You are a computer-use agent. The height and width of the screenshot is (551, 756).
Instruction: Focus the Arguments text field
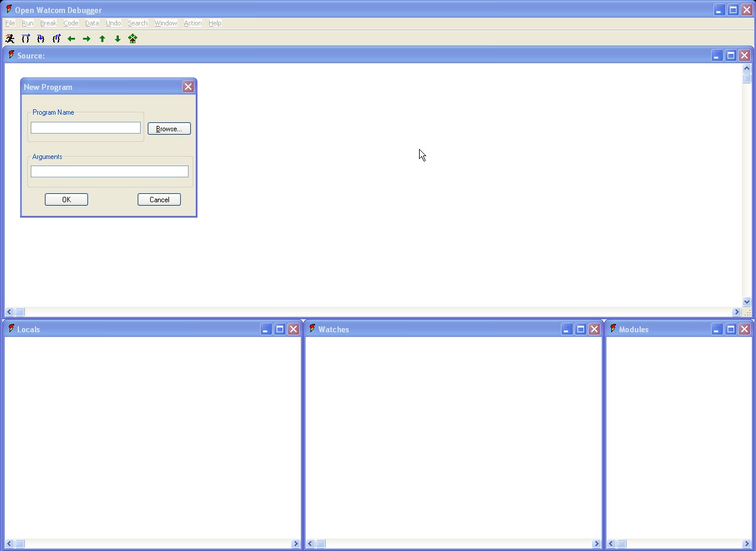(x=109, y=171)
